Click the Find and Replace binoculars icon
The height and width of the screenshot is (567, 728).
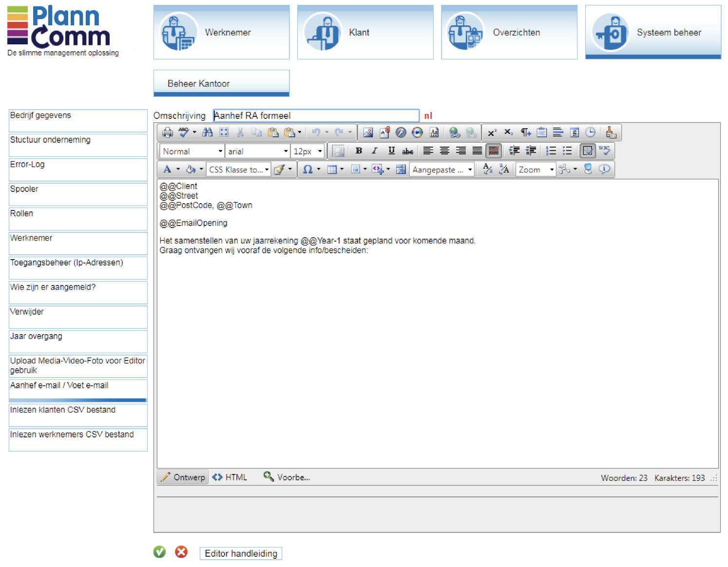pos(208,132)
